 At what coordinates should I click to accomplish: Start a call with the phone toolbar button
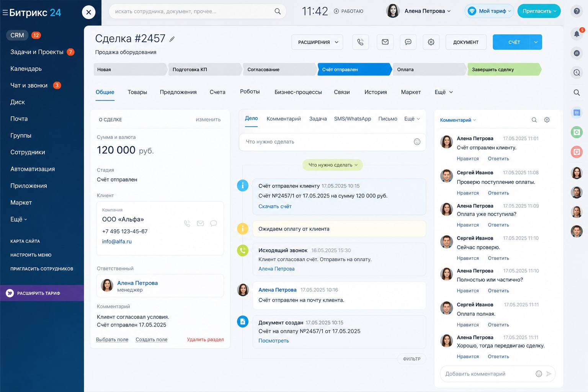(360, 42)
